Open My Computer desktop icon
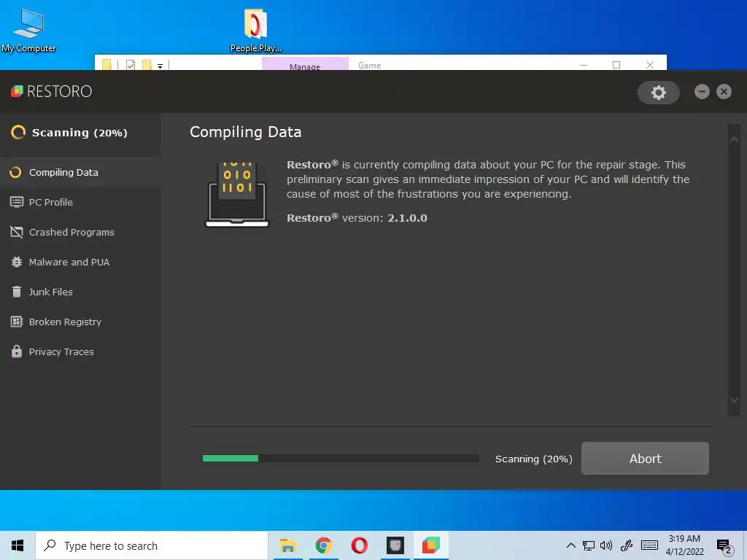 [28, 29]
